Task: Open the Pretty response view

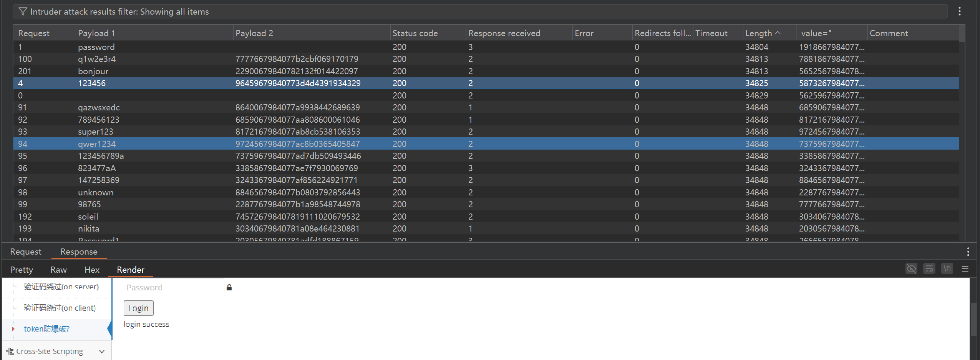Action: (x=22, y=270)
